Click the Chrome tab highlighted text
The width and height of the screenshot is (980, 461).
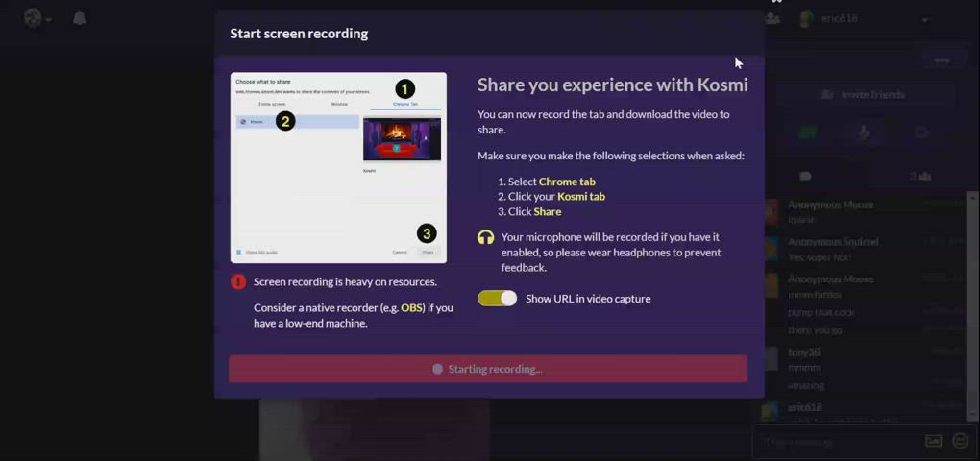(567, 182)
